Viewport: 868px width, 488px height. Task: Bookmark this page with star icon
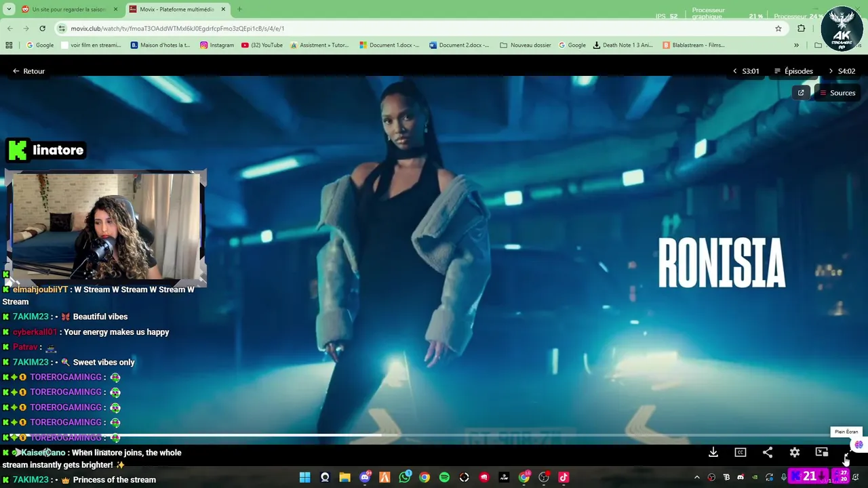pyautogui.click(x=778, y=28)
